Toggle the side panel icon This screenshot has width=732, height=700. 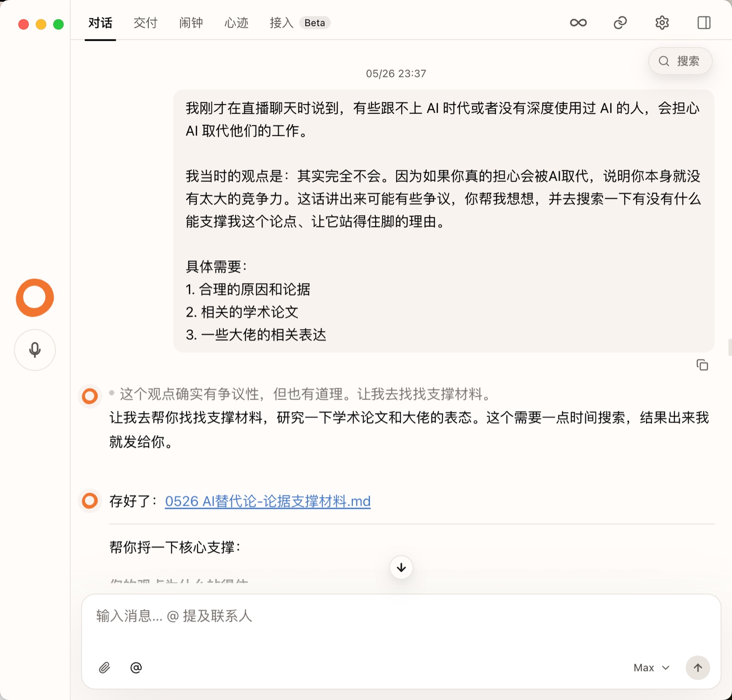pyautogui.click(x=704, y=23)
